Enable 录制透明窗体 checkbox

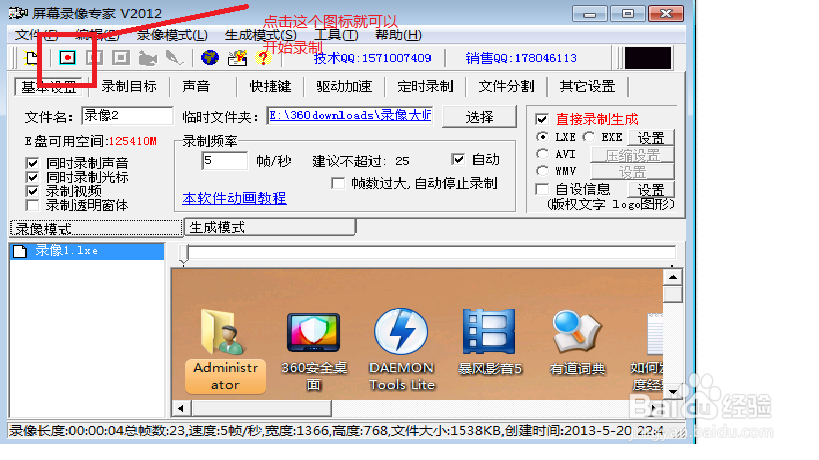coord(32,205)
